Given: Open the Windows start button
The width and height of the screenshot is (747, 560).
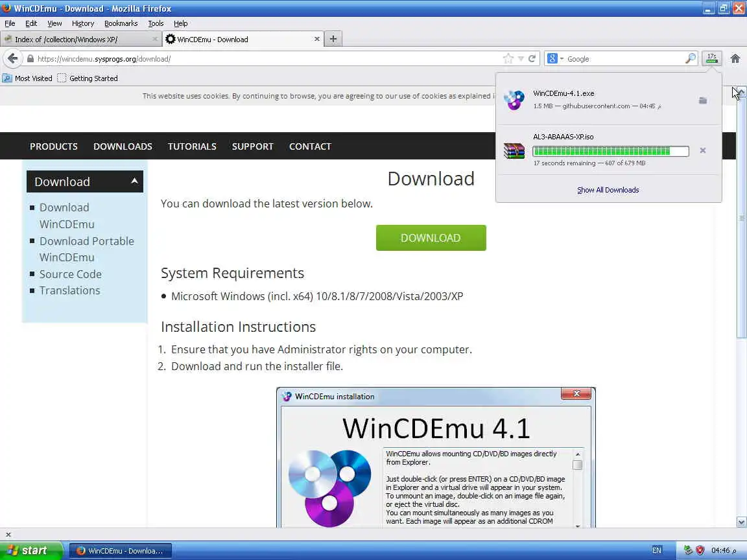Looking at the screenshot, I should (x=31, y=550).
